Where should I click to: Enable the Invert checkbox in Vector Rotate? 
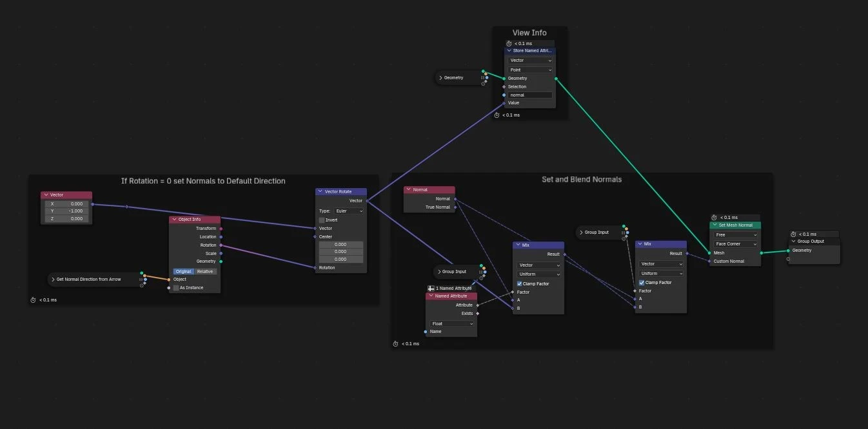click(322, 220)
